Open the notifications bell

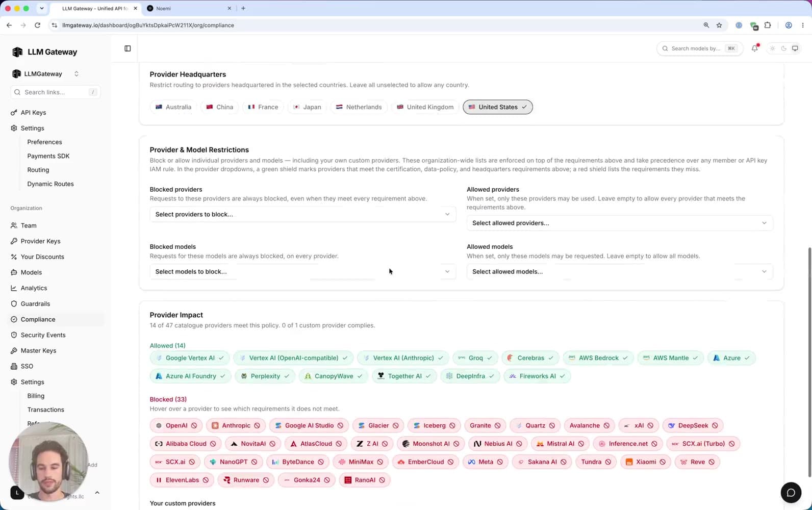pos(755,48)
